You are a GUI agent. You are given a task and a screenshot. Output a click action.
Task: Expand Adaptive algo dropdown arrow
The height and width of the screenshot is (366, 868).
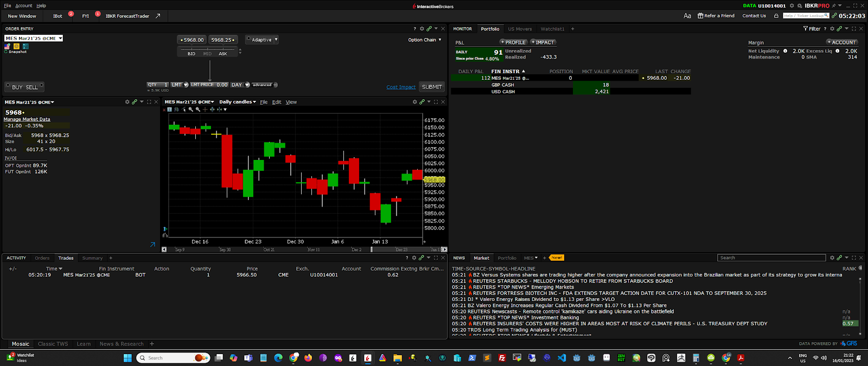276,39
